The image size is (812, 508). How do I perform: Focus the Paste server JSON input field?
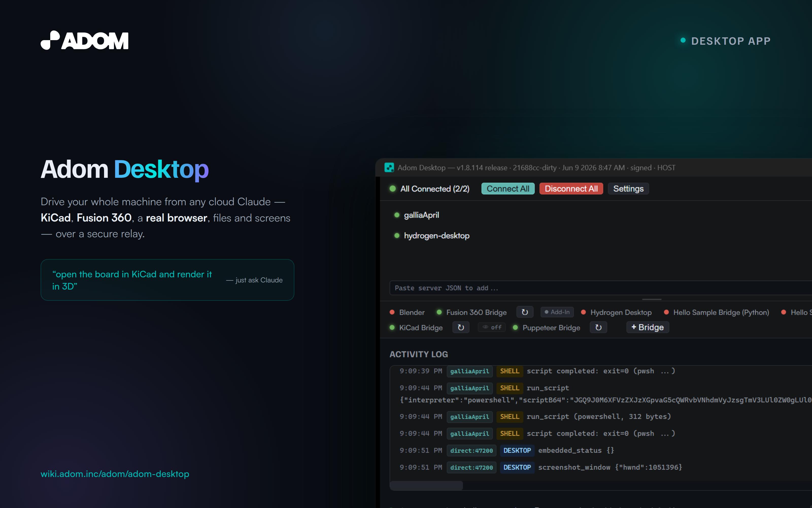(x=601, y=288)
